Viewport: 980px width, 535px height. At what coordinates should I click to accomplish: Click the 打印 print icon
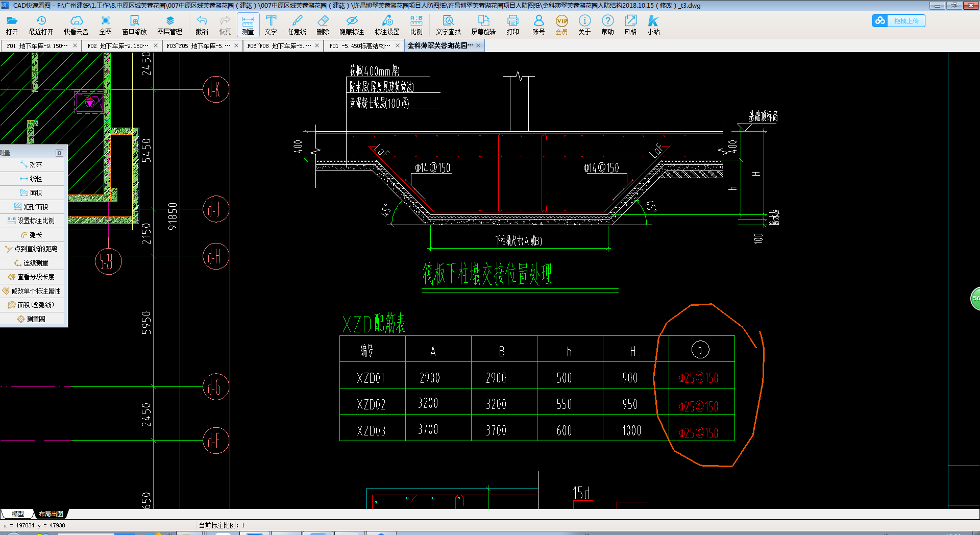(x=513, y=25)
